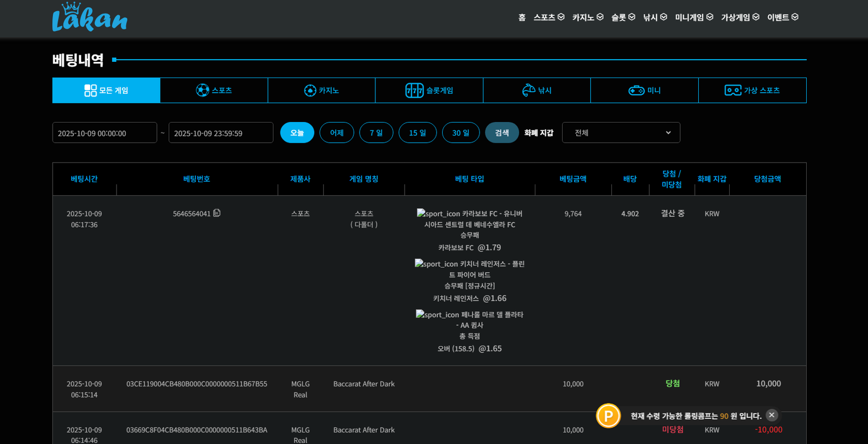Image resolution: width=868 pixels, height=444 pixels.
Task: Switch to the 미니 gamepad tab
Action: tap(644, 91)
